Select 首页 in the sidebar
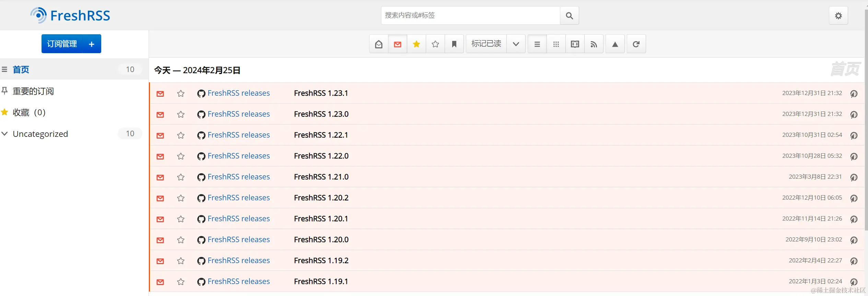The image size is (868, 296). click(21, 70)
